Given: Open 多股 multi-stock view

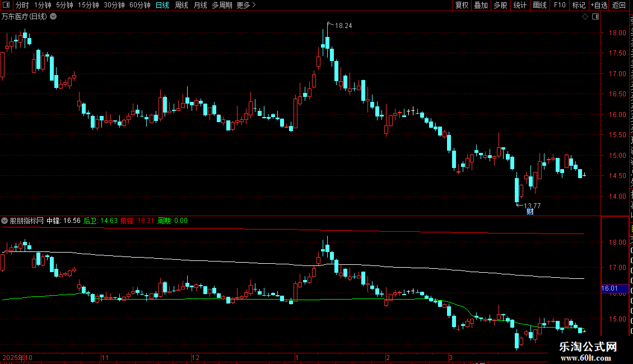Looking at the screenshot, I should click(501, 5).
